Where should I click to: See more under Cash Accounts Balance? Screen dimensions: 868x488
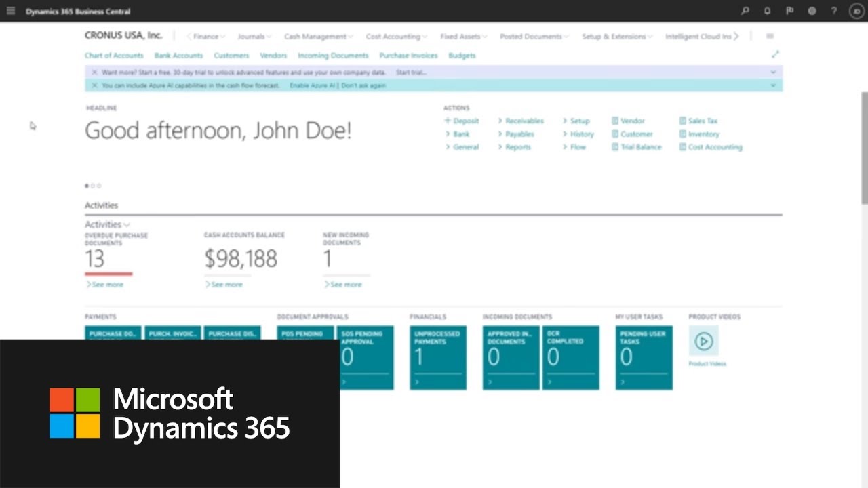tap(224, 285)
